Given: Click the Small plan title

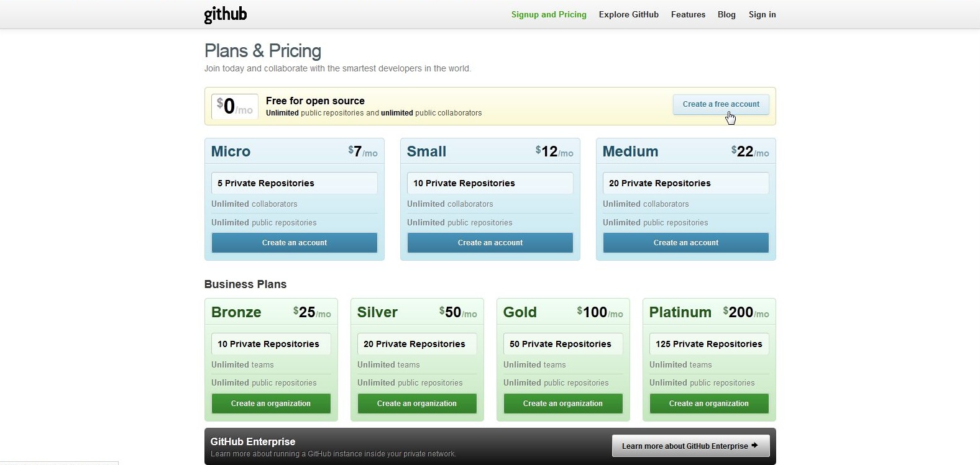Looking at the screenshot, I should pyautogui.click(x=426, y=151).
